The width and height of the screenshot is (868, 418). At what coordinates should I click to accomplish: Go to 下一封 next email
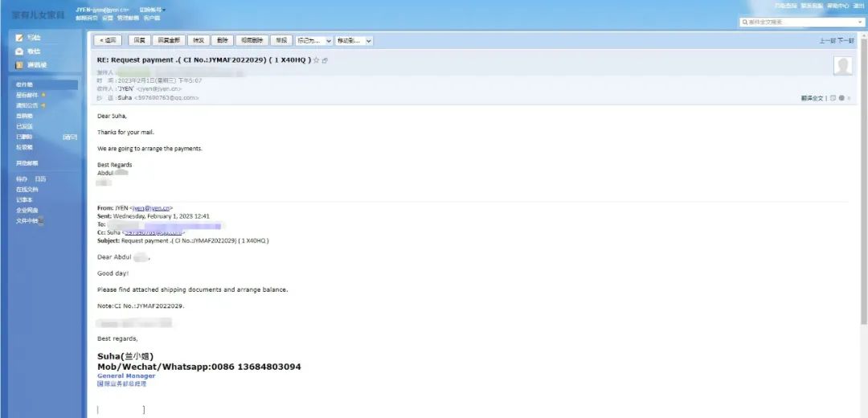[845, 40]
